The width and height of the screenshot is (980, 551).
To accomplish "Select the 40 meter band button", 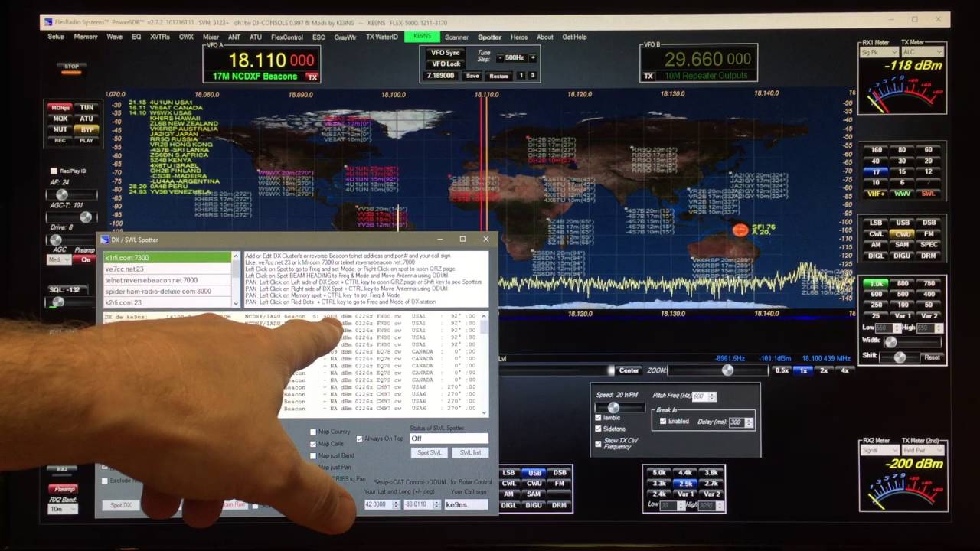I will click(877, 161).
